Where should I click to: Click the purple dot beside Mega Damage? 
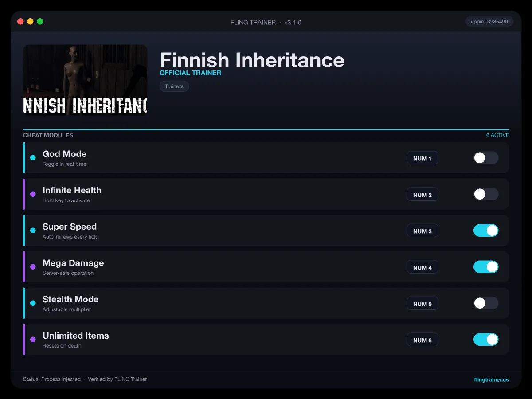coord(33,267)
